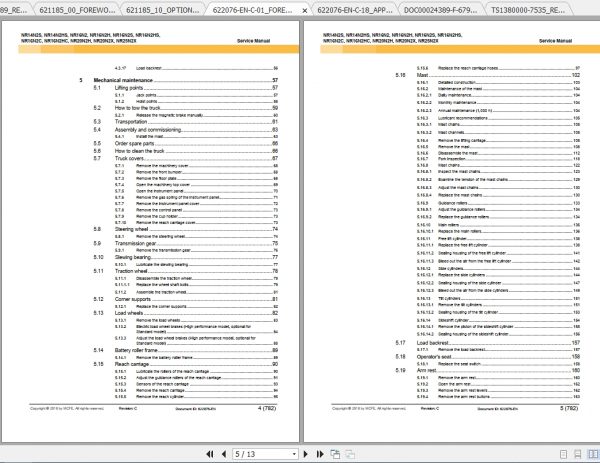Select the 622076-EN-C-01_FORE... tab
Viewport: 600px width, 463px height.
[253, 10]
